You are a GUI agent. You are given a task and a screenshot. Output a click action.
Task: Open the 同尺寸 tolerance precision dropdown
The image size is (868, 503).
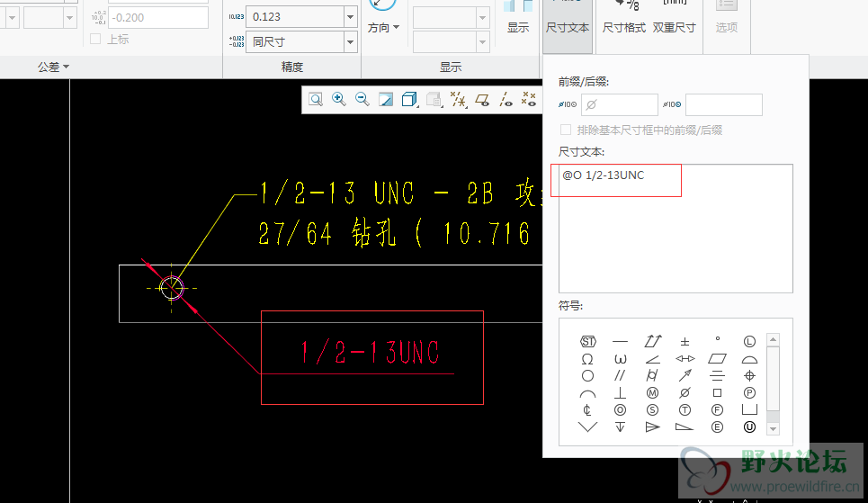tap(351, 42)
